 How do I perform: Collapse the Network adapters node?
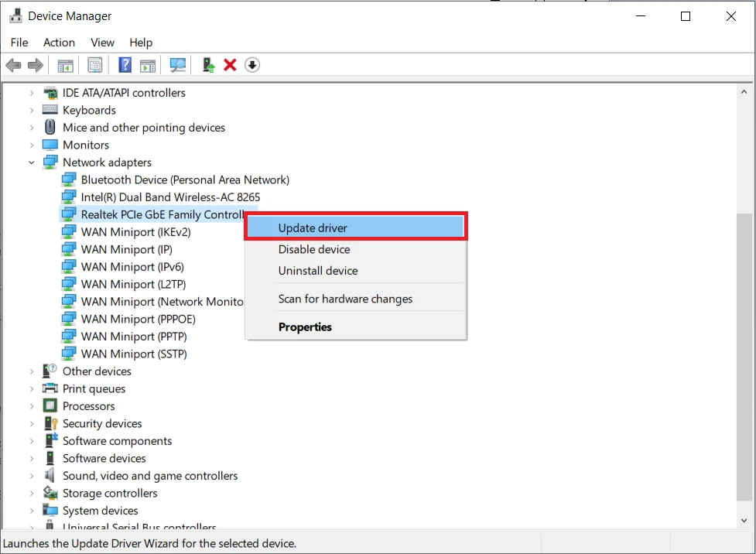point(32,162)
